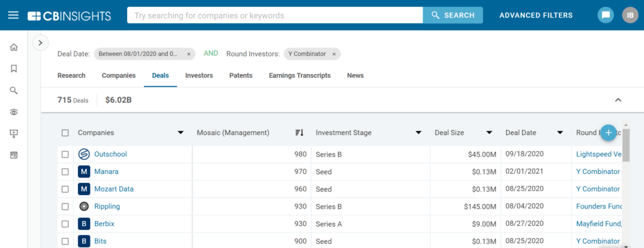Screen dimensions: 644x248
Task: Tick the checkbox for Outschool row
Action: [65, 154]
